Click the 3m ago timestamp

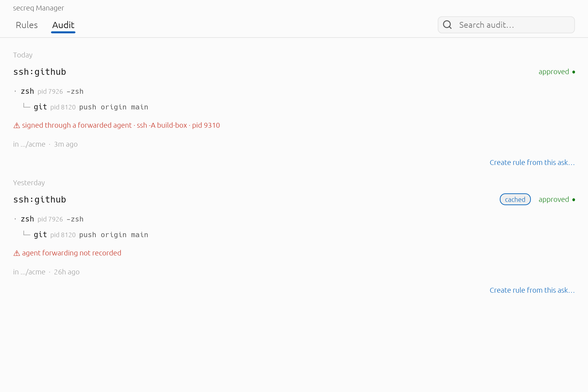66,144
